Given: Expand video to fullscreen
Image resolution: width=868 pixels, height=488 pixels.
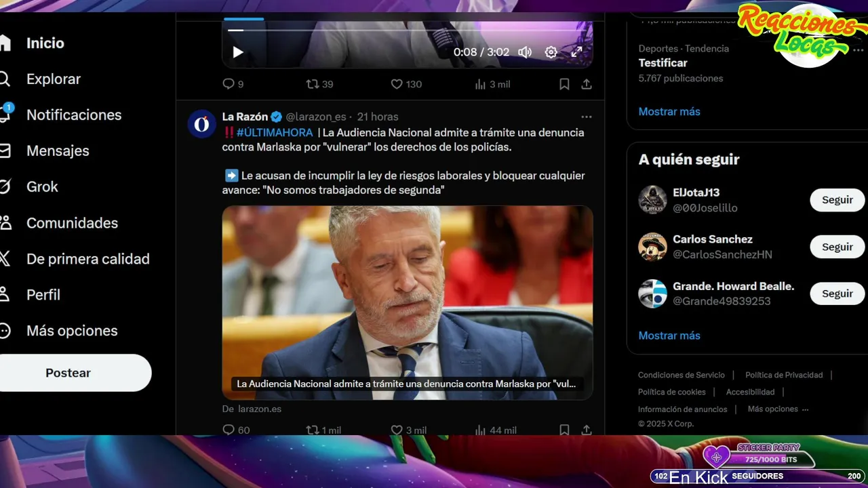Looking at the screenshot, I should 576,52.
